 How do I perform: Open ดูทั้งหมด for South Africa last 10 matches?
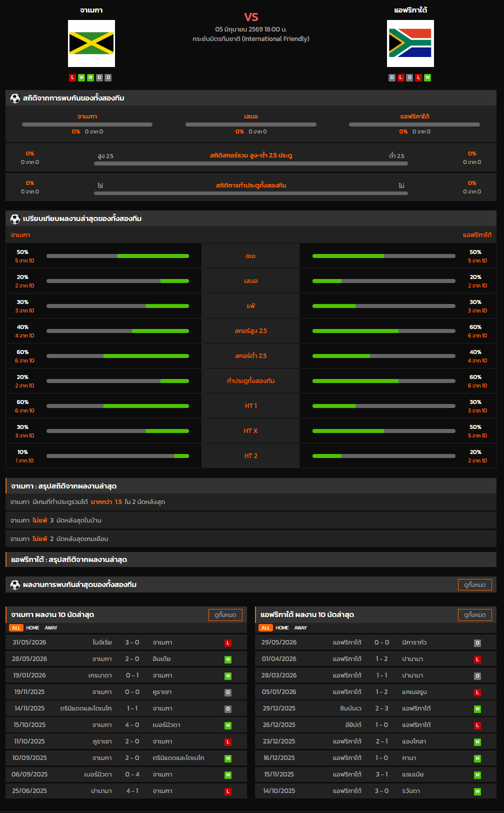tap(475, 615)
